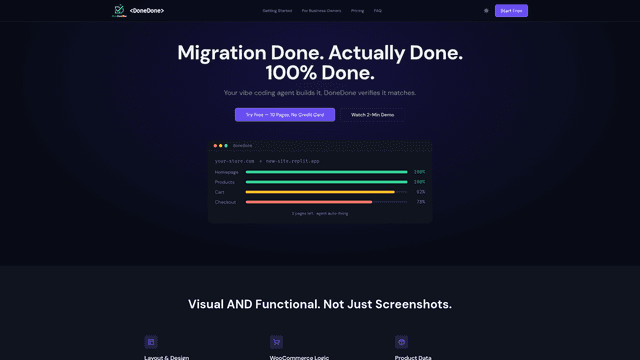Click the 'Homepage' row label
This screenshot has height=360, width=640.
coord(227,172)
